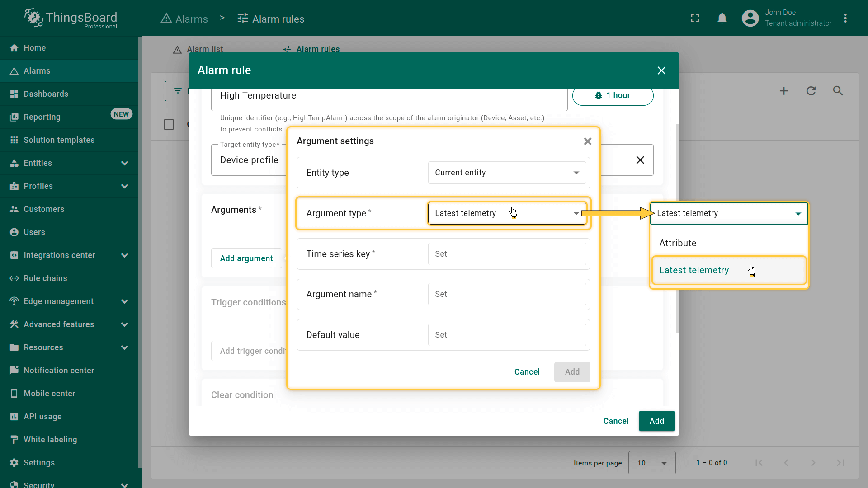Close the Argument settings popup
This screenshot has width=868, height=488.
point(587,141)
